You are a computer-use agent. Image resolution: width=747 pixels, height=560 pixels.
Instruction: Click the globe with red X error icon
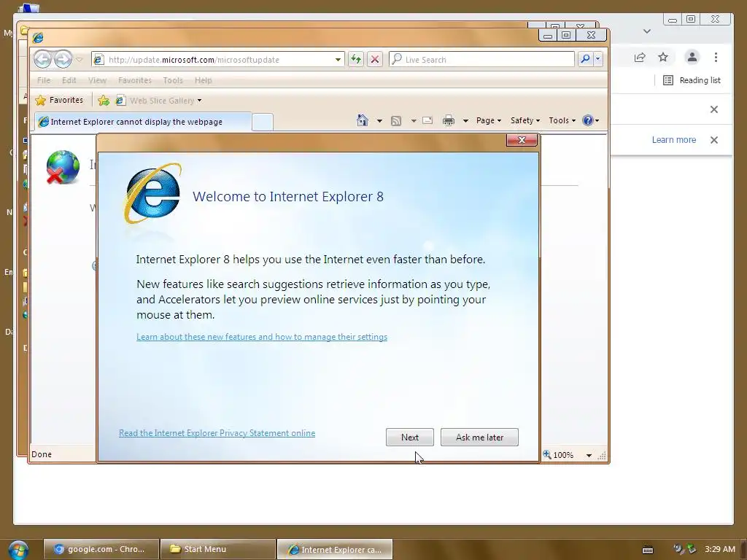click(x=63, y=167)
